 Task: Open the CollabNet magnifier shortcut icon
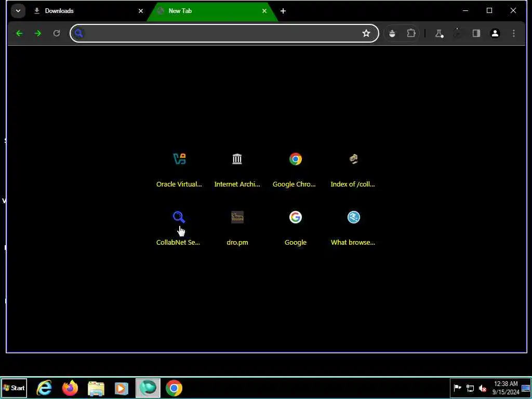179,217
